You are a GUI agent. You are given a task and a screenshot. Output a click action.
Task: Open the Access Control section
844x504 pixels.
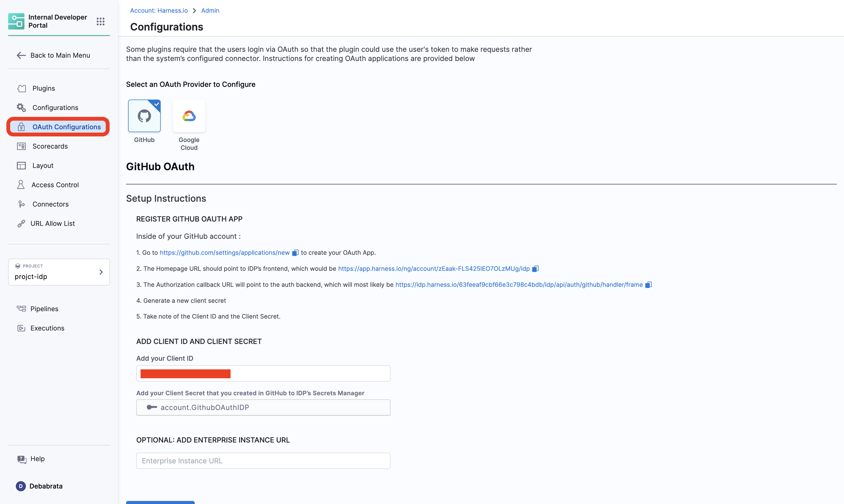point(55,185)
